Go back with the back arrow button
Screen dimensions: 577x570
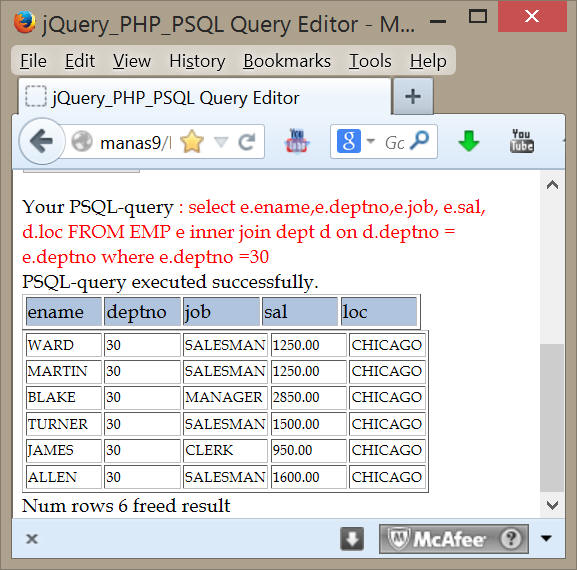tap(42, 141)
